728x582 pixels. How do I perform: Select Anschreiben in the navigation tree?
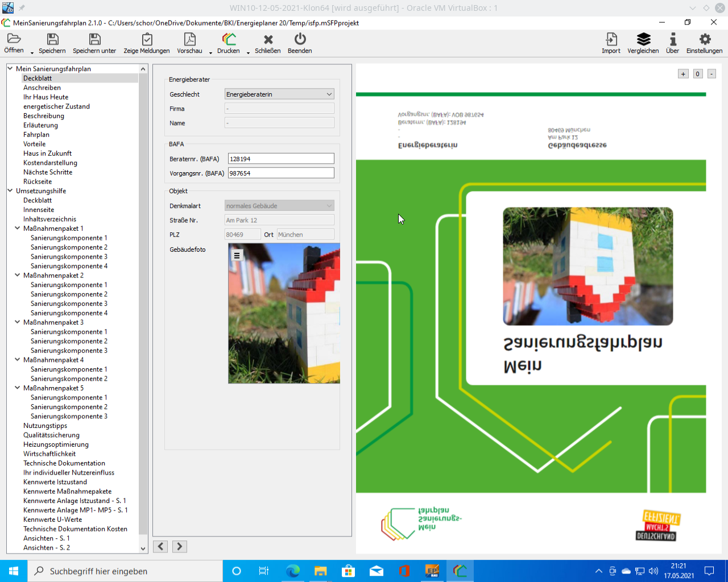[x=42, y=88]
